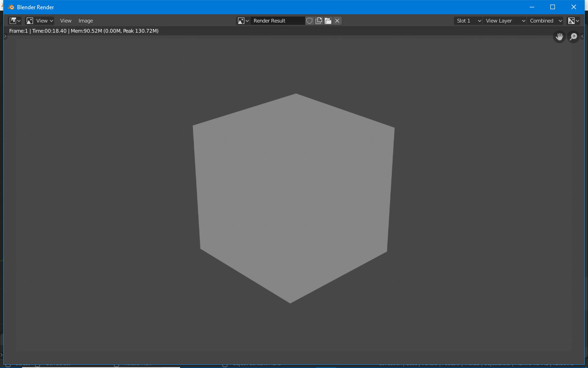Click the new image icon
The height and width of the screenshot is (368, 588).
pyautogui.click(x=319, y=21)
